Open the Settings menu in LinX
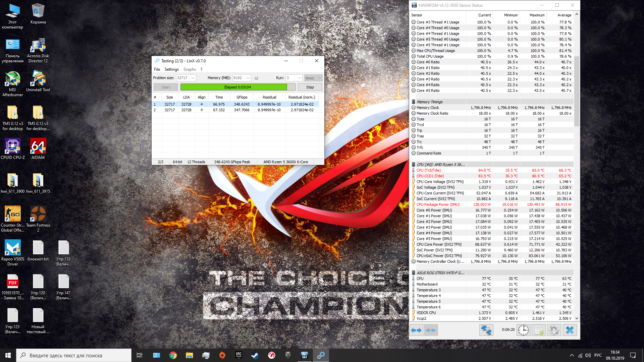 (x=171, y=69)
